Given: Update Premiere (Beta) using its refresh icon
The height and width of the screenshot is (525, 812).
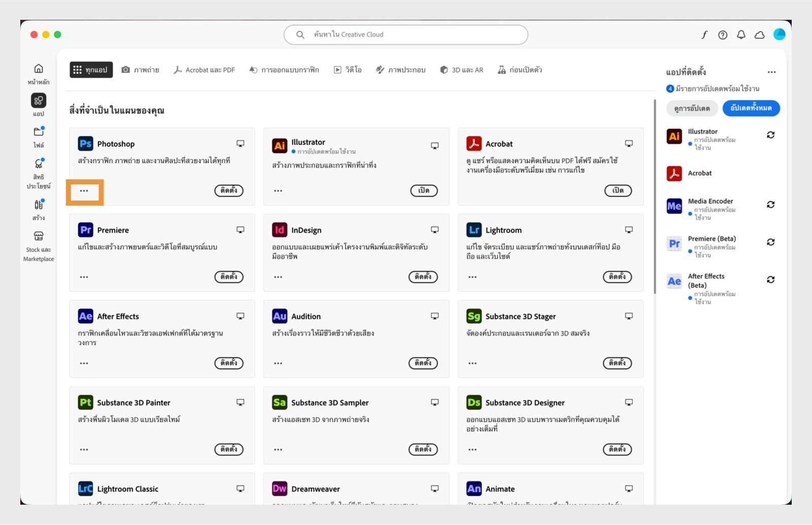Looking at the screenshot, I should coord(770,242).
